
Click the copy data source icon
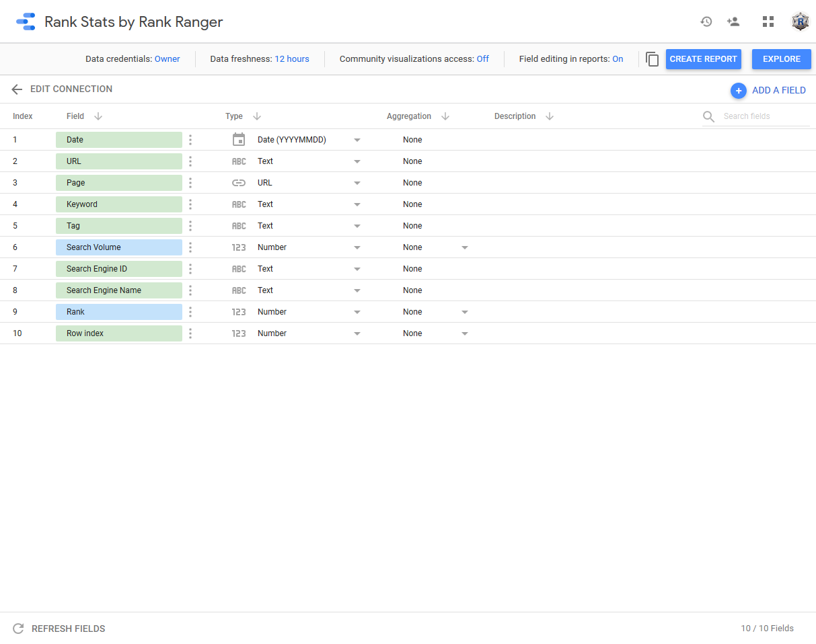pyautogui.click(x=652, y=59)
